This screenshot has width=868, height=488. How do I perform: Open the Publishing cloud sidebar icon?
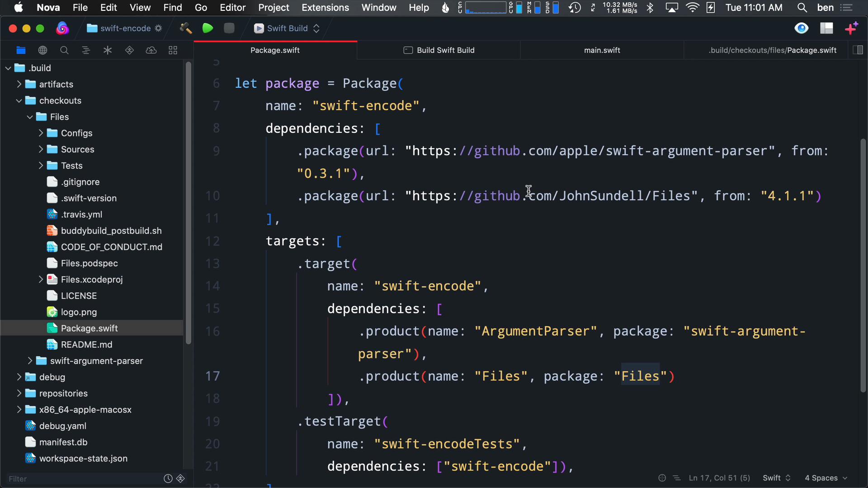(151, 50)
